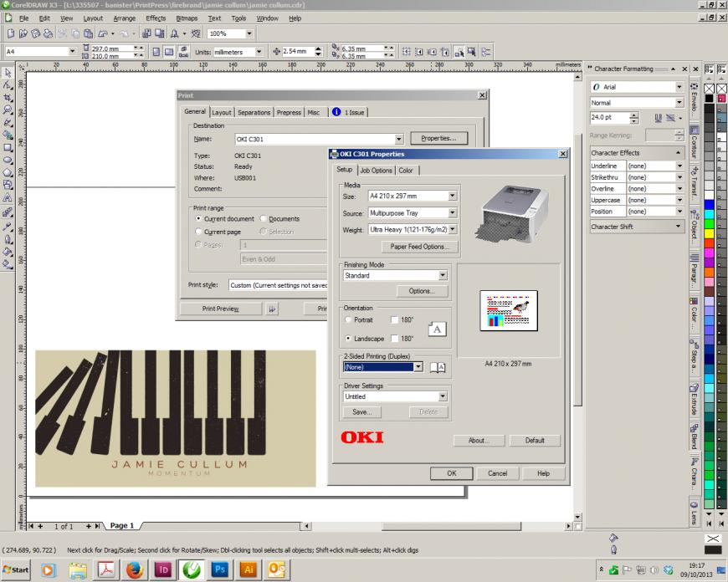Image resolution: width=728 pixels, height=582 pixels.
Task: Open the Weight Ultra Heavy dropdown
Action: click(452, 229)
